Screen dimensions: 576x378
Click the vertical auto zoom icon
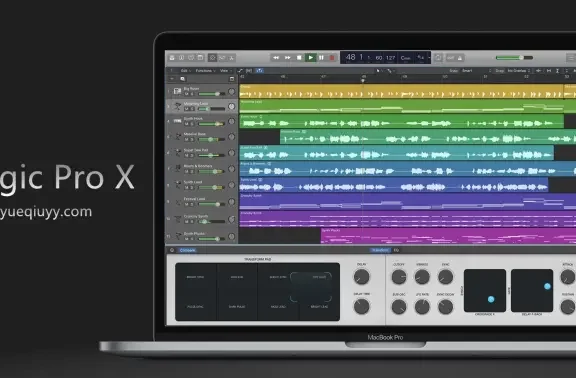point(558,71)
